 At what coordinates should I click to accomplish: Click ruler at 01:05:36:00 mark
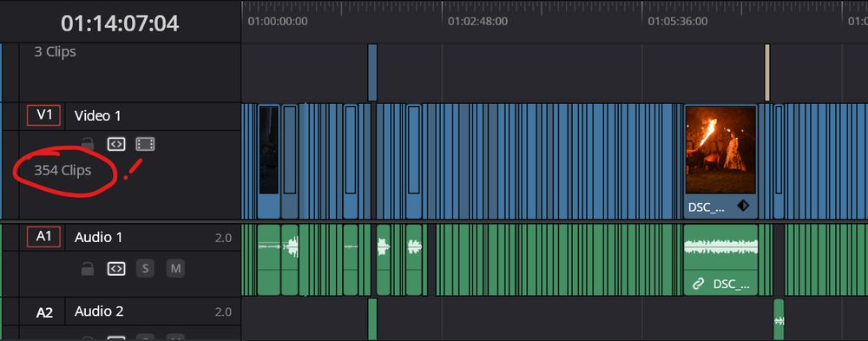[678, 22]
